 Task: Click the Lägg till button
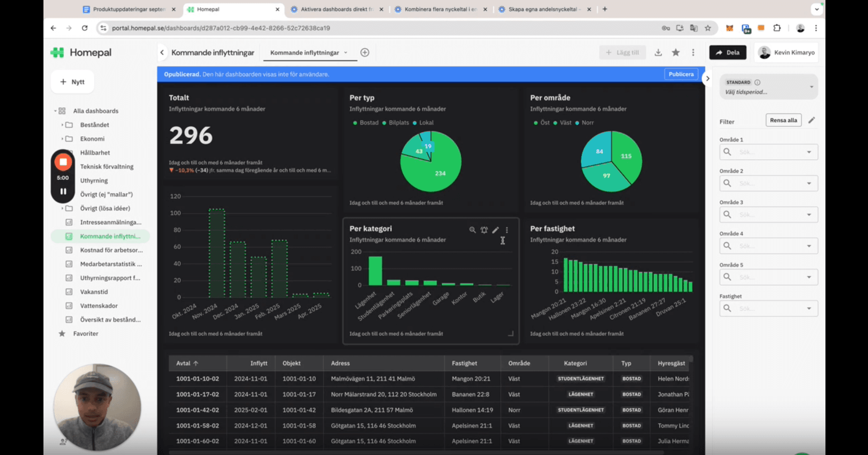pyautogui.click(x=623, y=52)
